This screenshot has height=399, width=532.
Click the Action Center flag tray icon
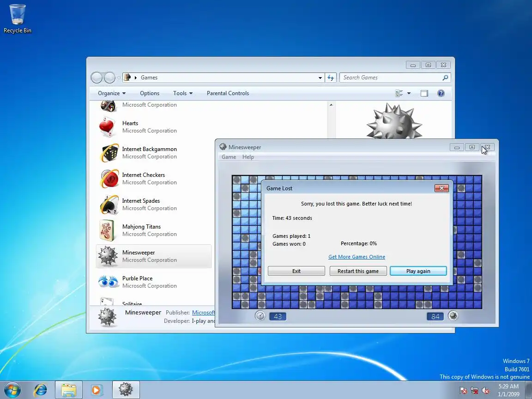click(x=463, y=391)
